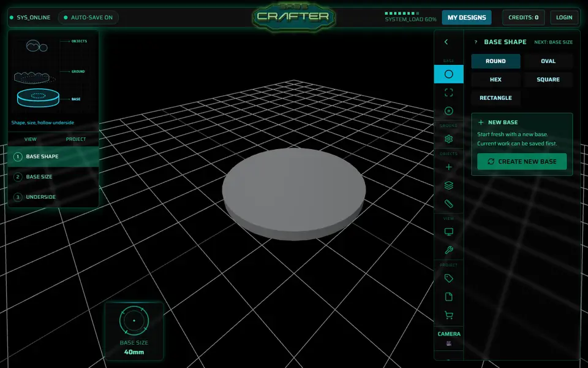Open the display monitor view icon
Image resolution: width=588 pixels, height=368 pixels.
click(448, 232)
